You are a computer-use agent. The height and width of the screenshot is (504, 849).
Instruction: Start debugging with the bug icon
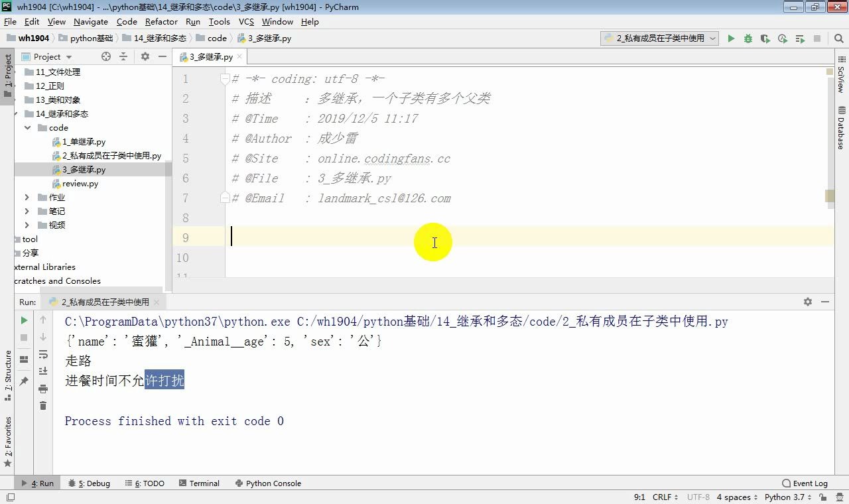748,38
